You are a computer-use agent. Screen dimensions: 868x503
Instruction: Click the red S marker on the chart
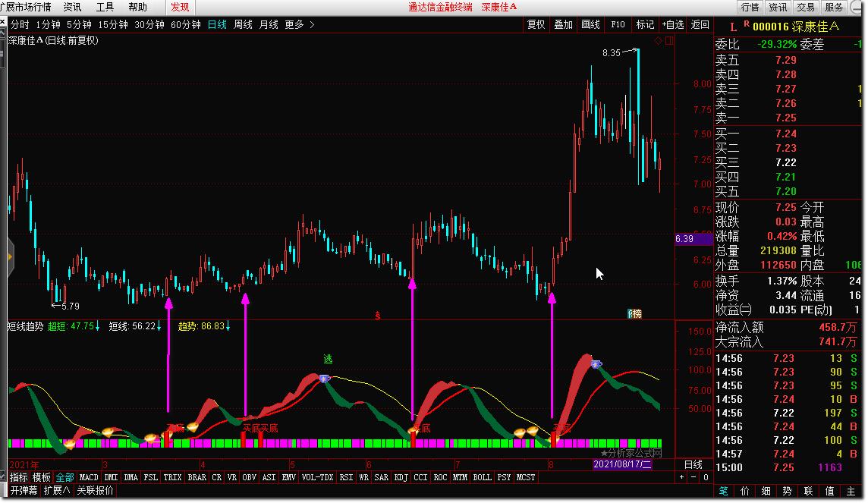378,316
